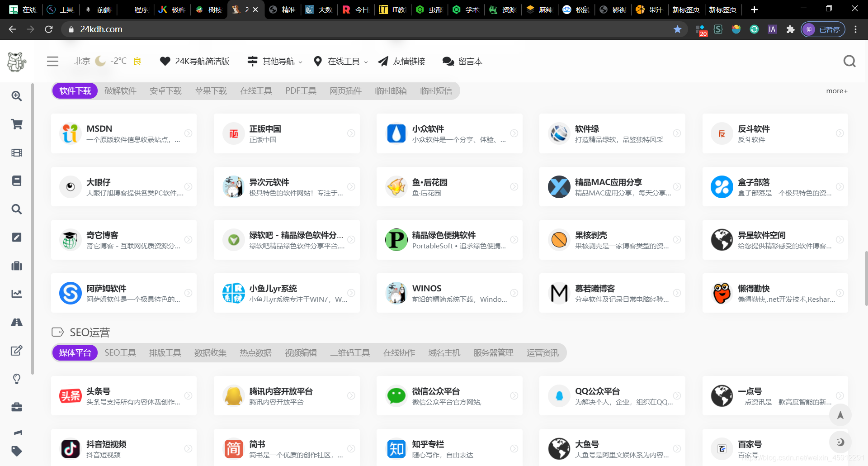
Task: Open the WINOS card
Action: tap(449, 293)
